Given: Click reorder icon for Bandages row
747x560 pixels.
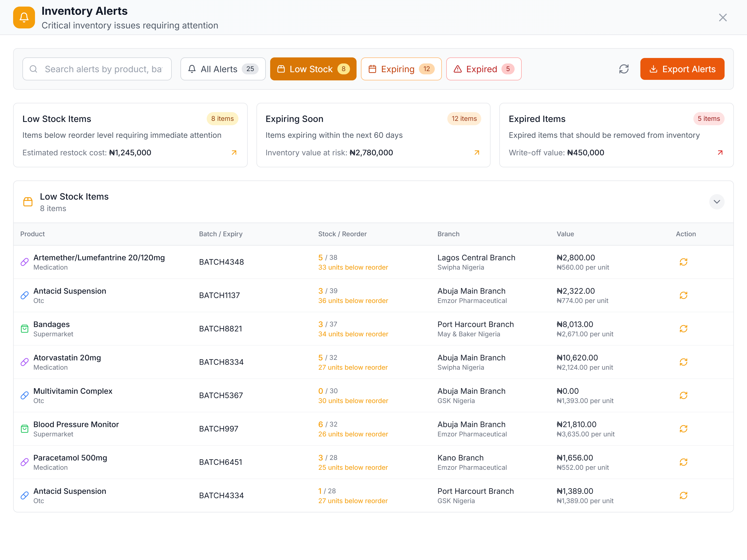Looking at the screenshot, I should pos(683,329).
